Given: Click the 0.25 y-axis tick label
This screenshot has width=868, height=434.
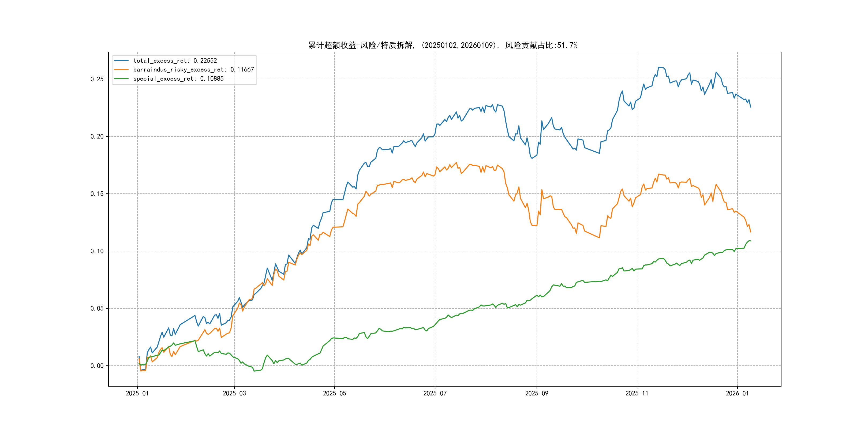Looking at the screenshot, I should 97,79.
